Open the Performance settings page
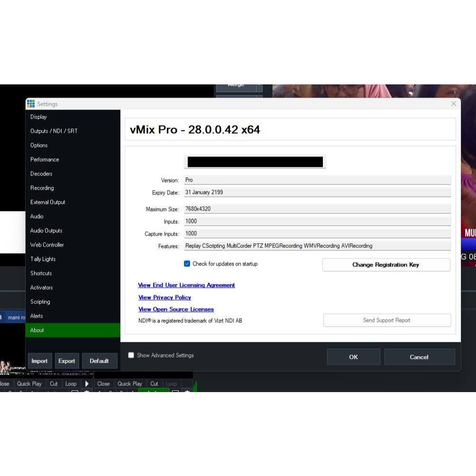This screenshot has height=476, width=476. pos(73,160)
